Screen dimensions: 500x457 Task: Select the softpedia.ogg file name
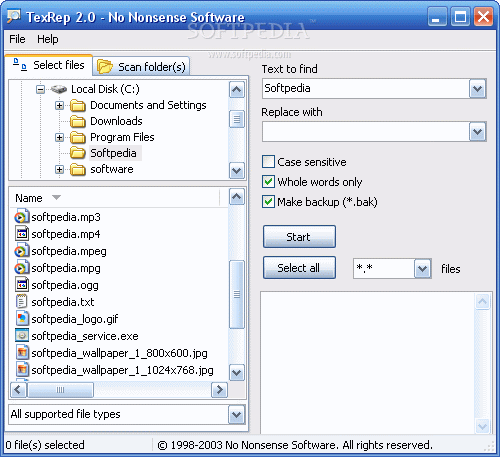coord(65,285)
